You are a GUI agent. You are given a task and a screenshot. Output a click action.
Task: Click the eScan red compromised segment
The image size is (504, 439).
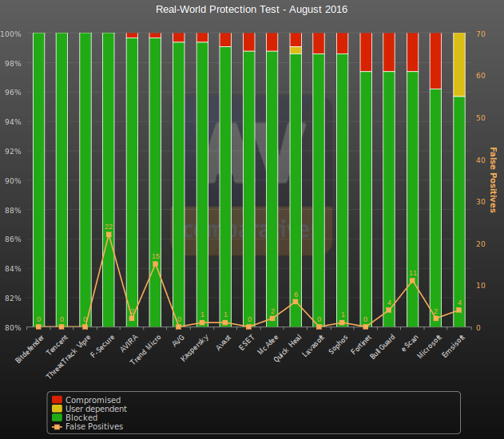412,52
